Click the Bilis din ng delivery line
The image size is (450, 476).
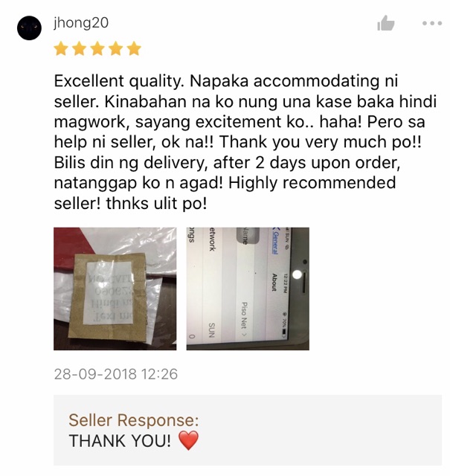point(227,162)
